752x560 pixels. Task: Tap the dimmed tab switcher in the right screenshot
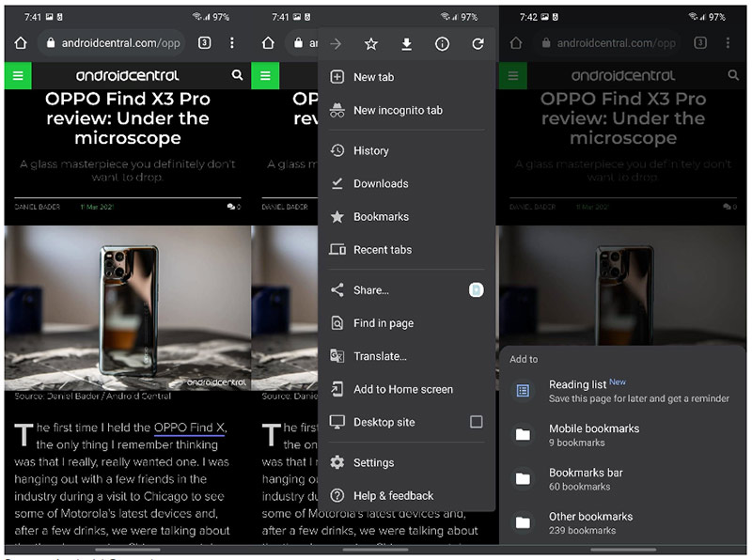(x=700, y=43)
